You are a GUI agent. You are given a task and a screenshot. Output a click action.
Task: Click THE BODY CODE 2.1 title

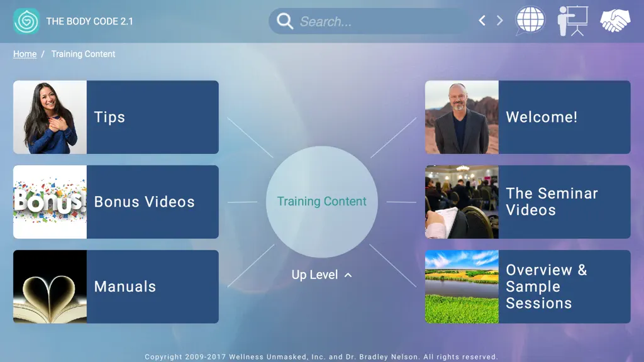click(89, 21)
